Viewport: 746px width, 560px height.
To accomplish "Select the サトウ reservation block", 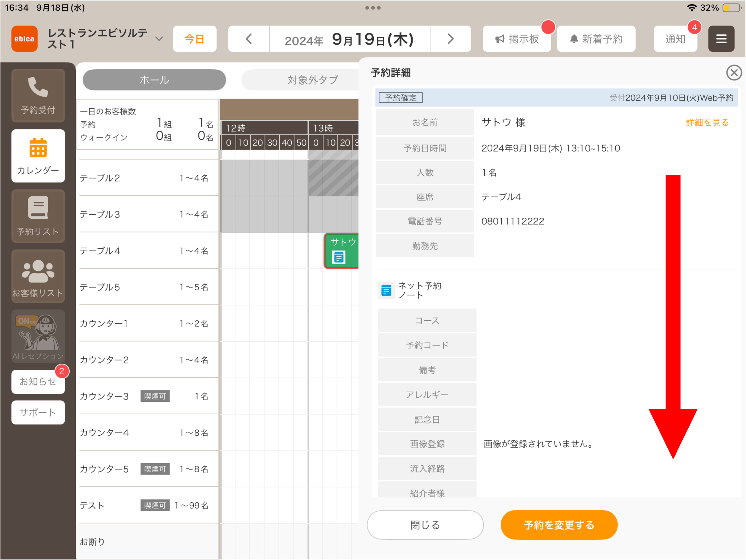I will click(341, 251).
